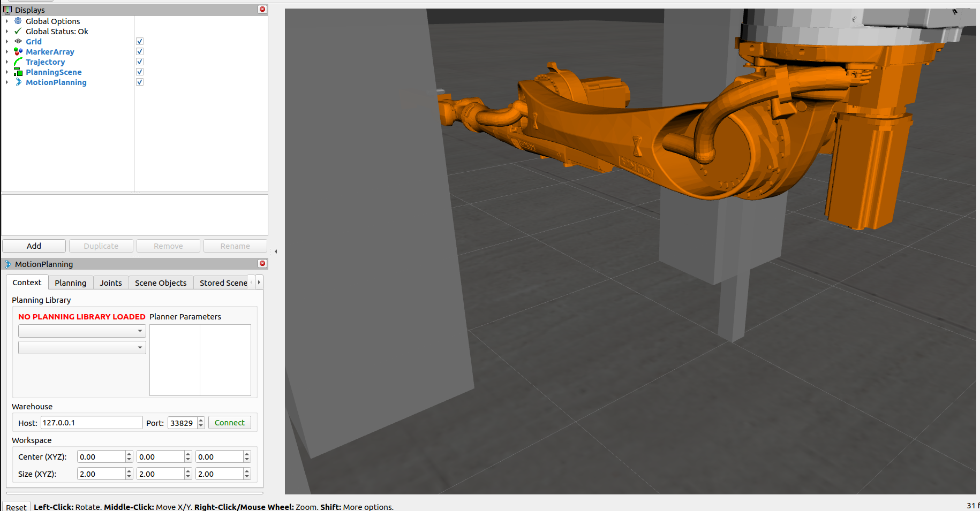Uncheck the MotionPlanning visibility checkbox

click(139, 81)
